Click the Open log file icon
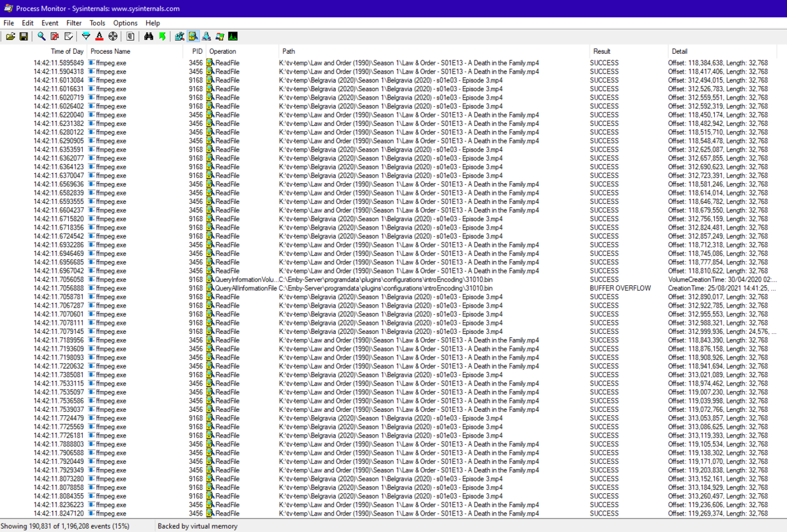The height and width of the screenshot is (532, 787). (x=10, y=37)
